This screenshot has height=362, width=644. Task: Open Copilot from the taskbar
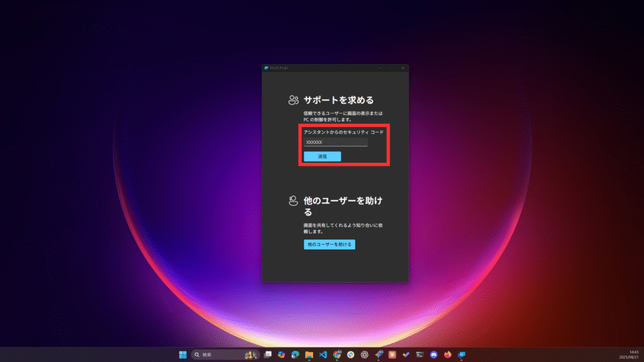click(x=281, y=354)
